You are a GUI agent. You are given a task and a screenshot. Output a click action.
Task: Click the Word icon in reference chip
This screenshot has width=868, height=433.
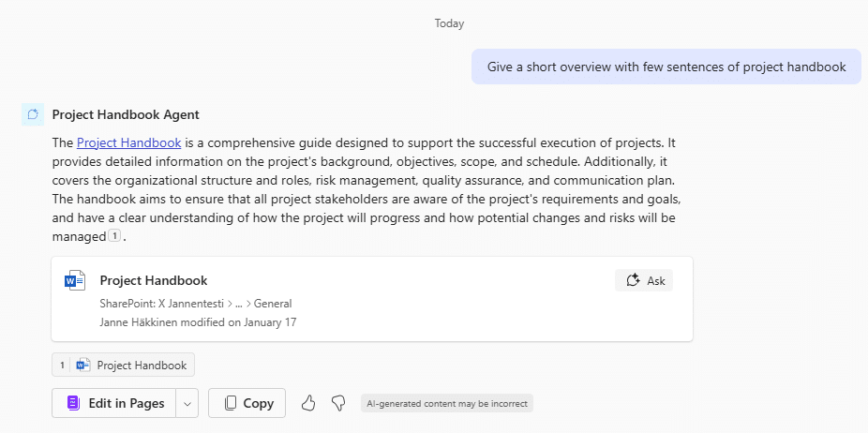tap(83, 365)
